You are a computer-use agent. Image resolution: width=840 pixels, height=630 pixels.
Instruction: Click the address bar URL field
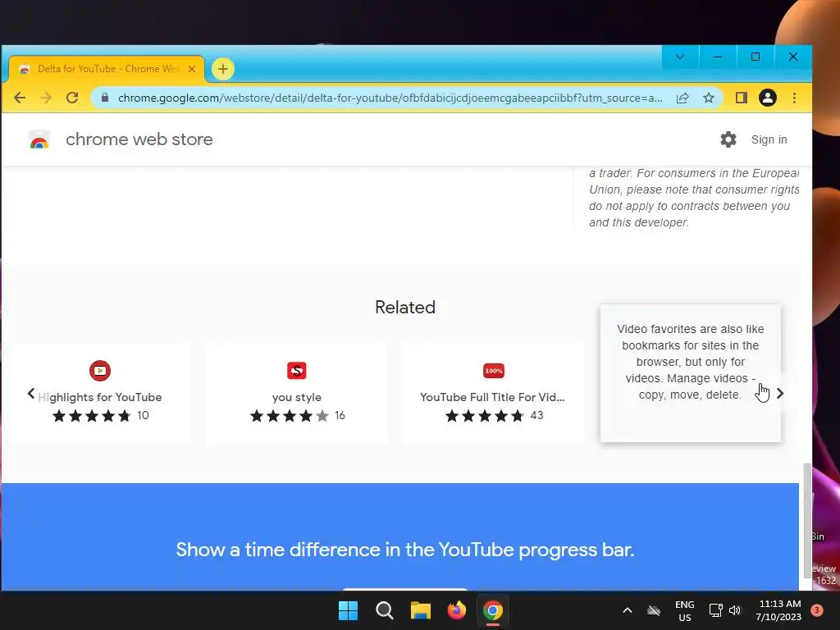[390, 98]
